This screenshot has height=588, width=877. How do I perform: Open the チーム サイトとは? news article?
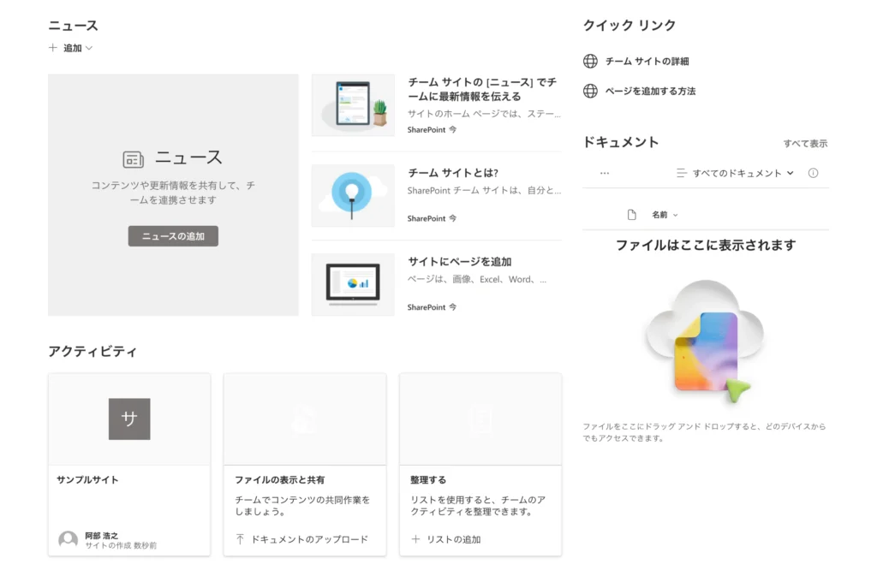click(x=453, y=173)
